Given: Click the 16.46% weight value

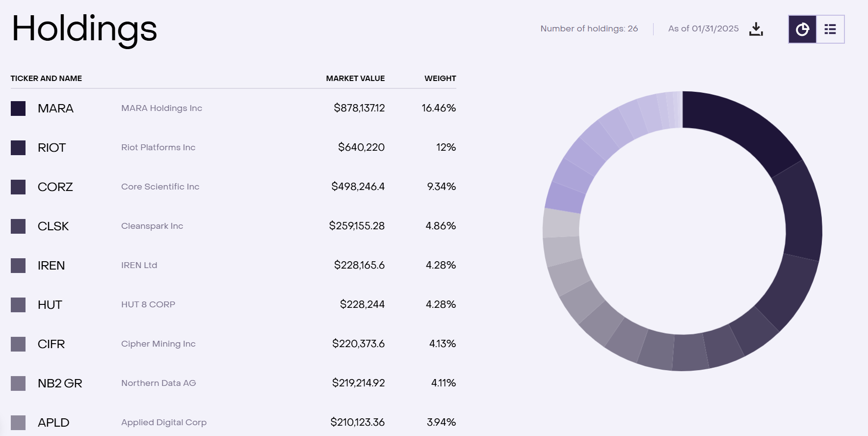Looking at the screenshot, I should (x=439, y=108).
